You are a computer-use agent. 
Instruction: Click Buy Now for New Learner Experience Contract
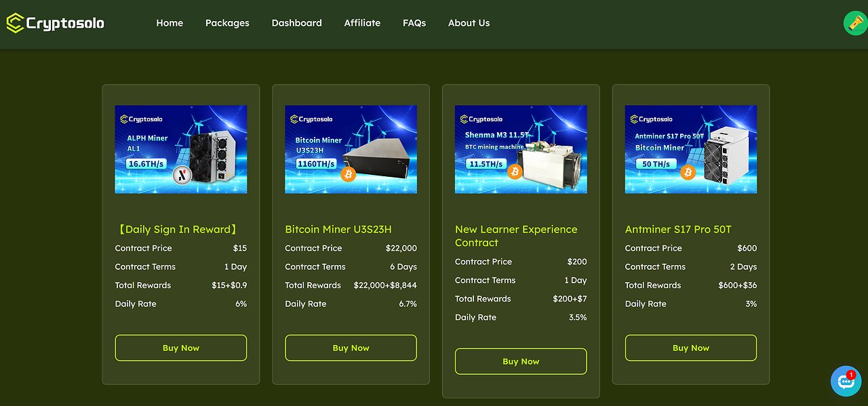(x=521, y=361)
